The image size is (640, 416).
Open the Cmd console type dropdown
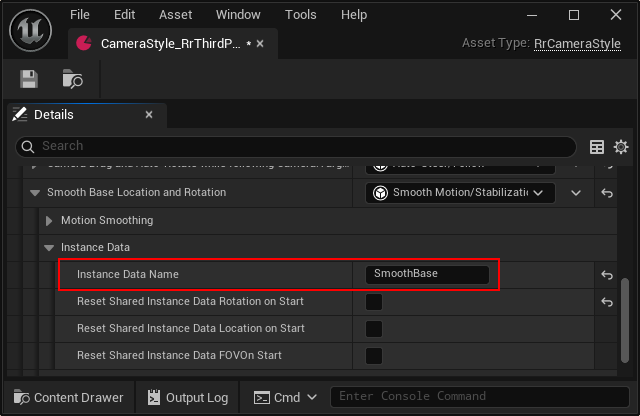(312, 397)
